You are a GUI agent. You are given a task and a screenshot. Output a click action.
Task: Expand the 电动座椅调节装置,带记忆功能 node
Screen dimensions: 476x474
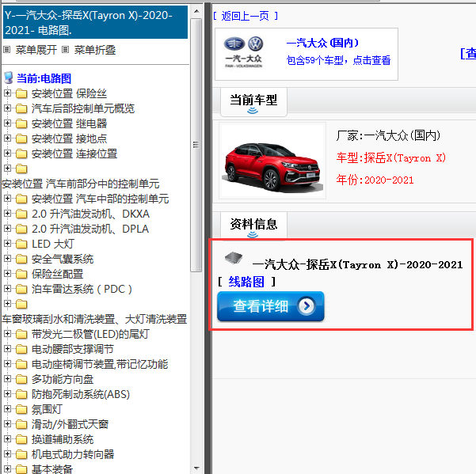[8, 364]
